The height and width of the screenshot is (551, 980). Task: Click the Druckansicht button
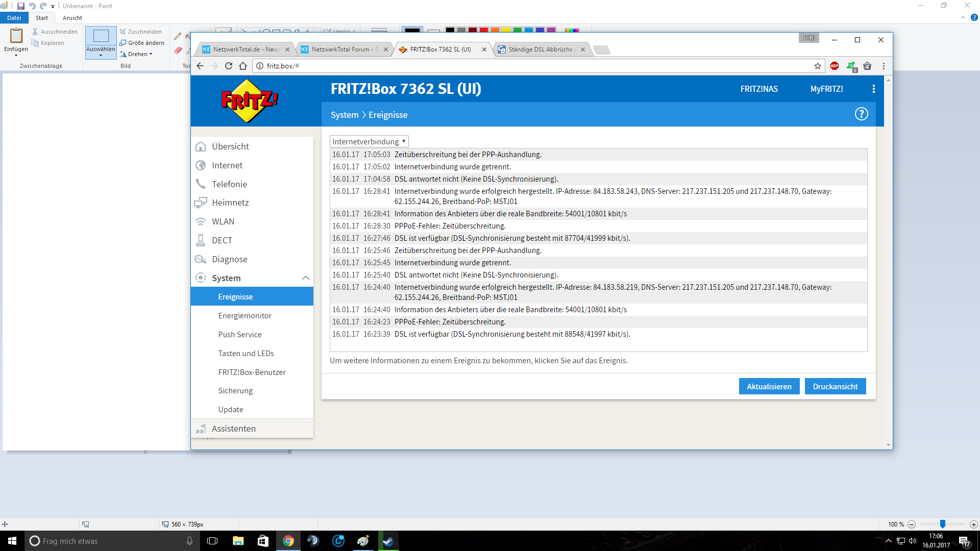pos(835,386)
